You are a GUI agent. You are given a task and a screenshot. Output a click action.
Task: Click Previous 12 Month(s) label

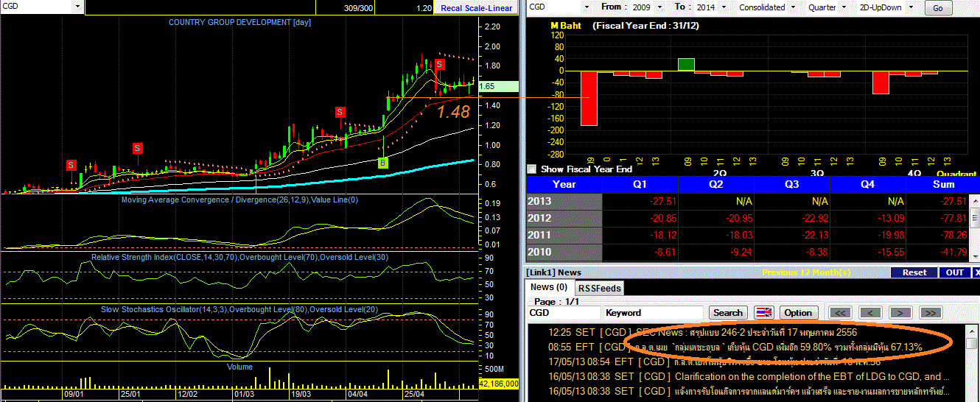click(805, 272)
